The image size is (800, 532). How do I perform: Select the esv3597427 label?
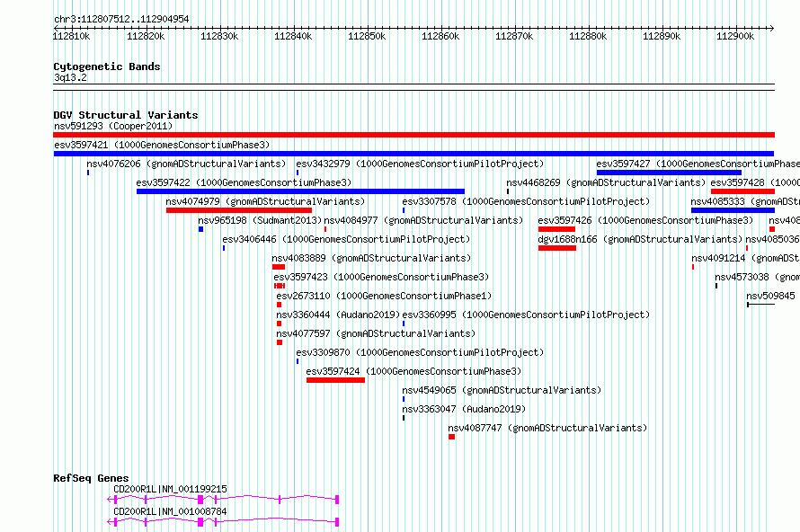(698, 164)
